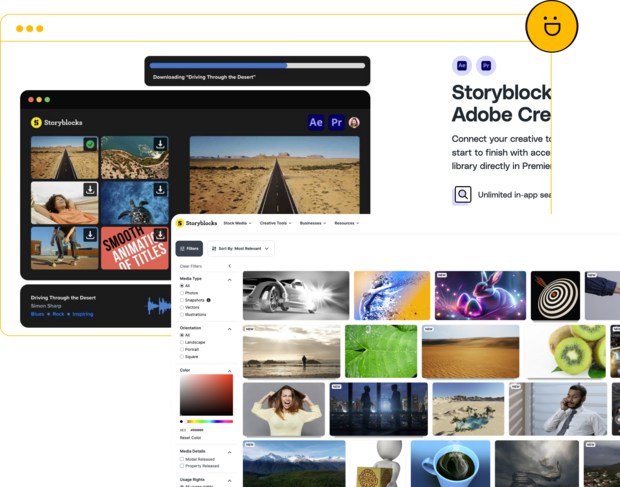Open the Resources menu

pos(347,223)
